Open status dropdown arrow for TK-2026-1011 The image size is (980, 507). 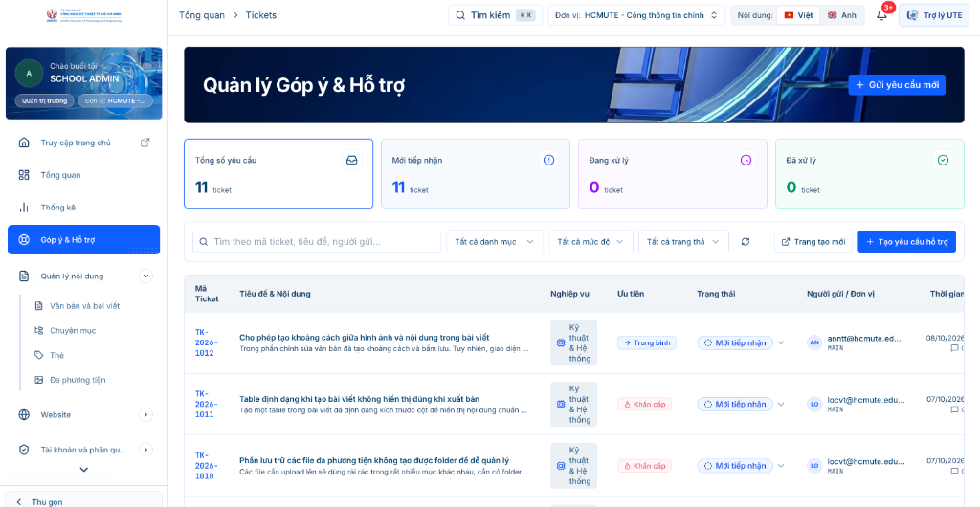point(781,404)
